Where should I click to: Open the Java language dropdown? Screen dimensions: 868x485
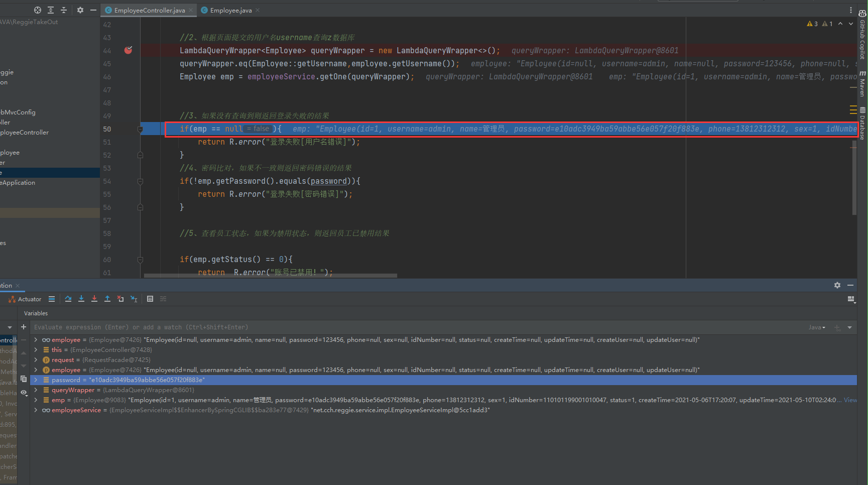coord(817,327)
